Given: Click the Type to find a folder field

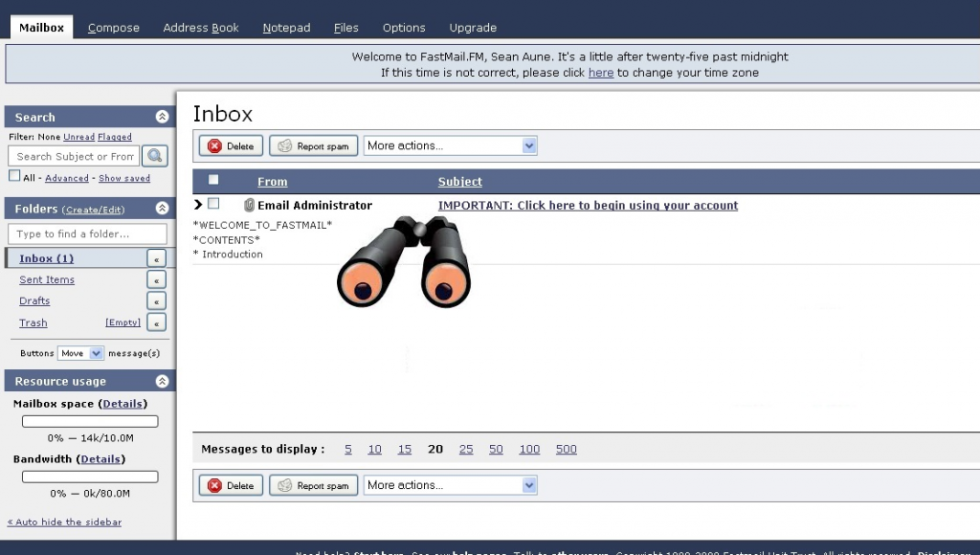Looking at the screenshot, I should [87, 233].
